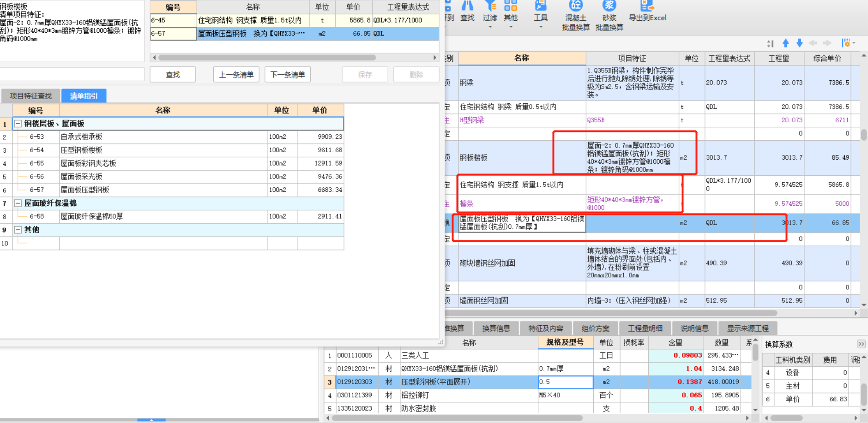Viewport: 868px width, 423px height.
Task: Click the 导出到Excel icon
Action: (x=647, y=6)
